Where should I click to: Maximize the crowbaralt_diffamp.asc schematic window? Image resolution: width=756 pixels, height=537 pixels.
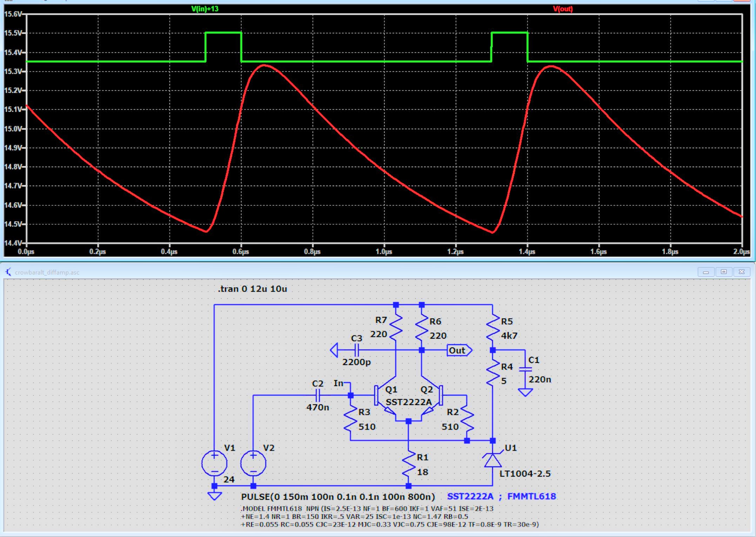724,272
